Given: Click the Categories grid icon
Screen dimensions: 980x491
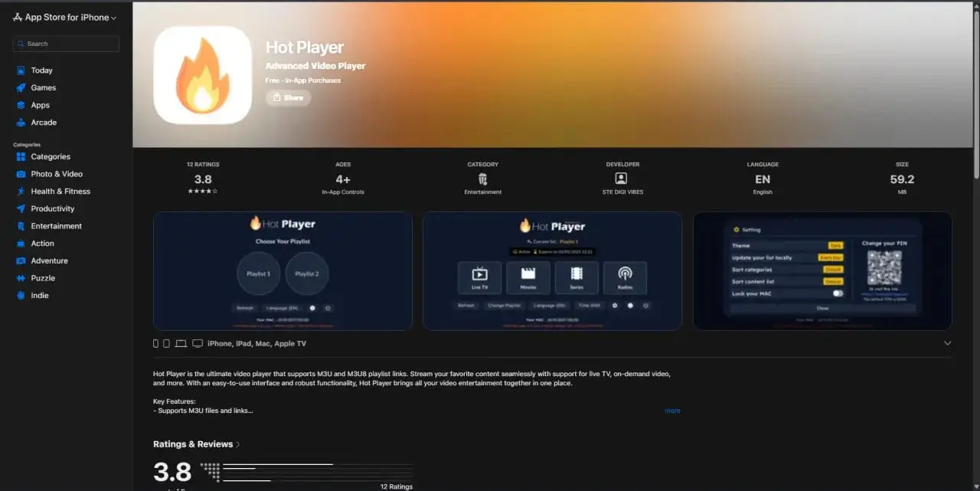Looking at the screenshot, I should tap(21, 156).
